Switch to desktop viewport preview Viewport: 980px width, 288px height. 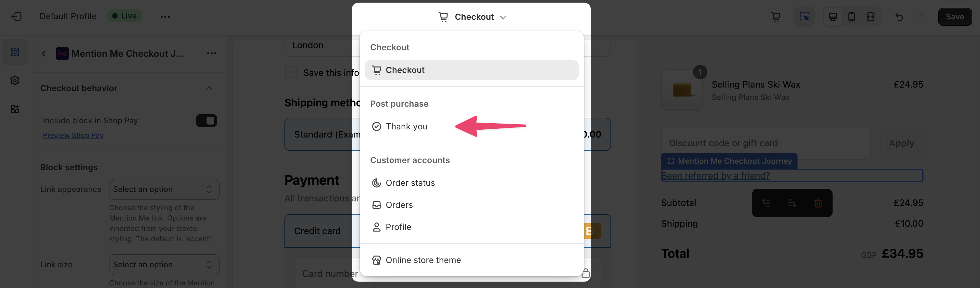tap(833, 17)
